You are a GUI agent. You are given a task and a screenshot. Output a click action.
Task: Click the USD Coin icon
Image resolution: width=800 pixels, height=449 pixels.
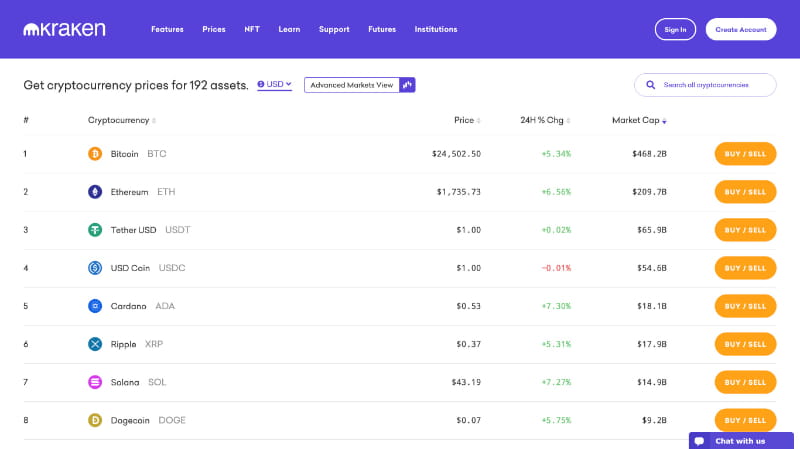click(x=95, y=268)
